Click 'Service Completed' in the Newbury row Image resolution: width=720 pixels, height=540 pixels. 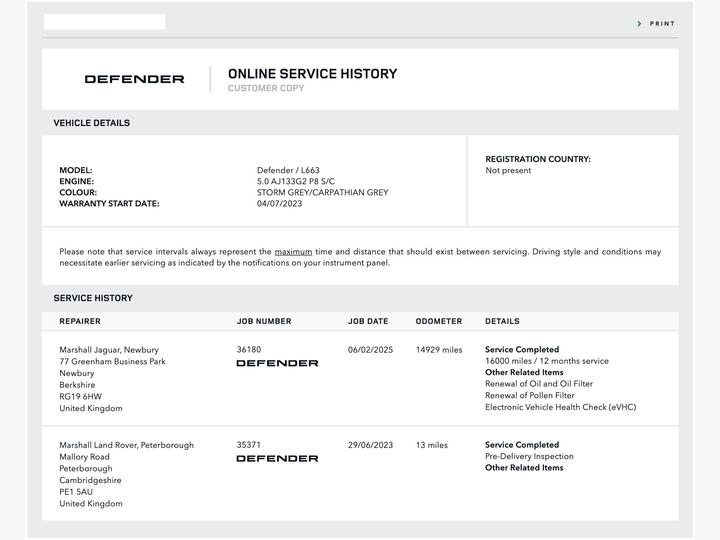[x=522, y=349]
